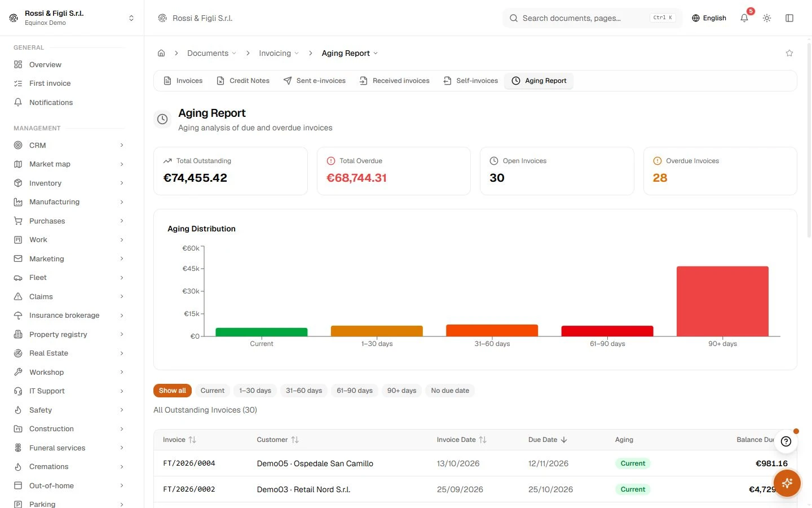This screenshot has width=812, height=508.
Task: Open the Aging Report breadcrumb dropdown
Action: click(350, 53)
